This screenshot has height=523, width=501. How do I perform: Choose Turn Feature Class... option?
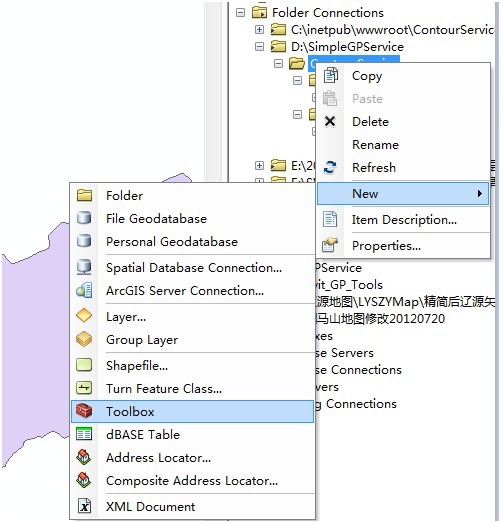(x=192, y=389)
